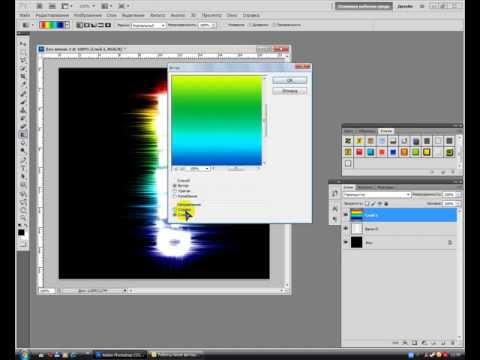Choose the linear gradient type icon

80,25
